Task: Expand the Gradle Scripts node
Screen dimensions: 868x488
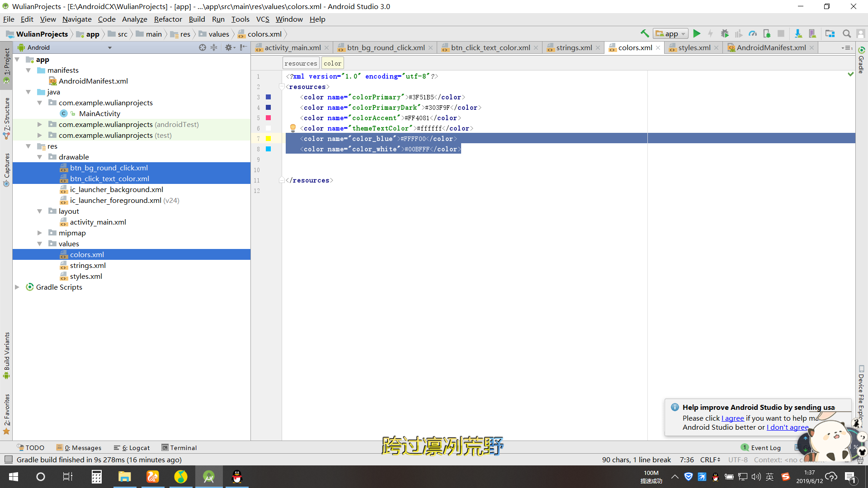Action: (x=17, y=287)
